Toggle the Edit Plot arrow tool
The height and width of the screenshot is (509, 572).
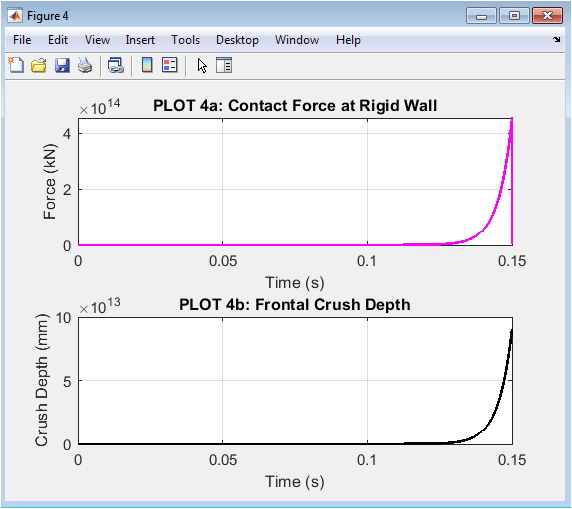coord(202,66)
